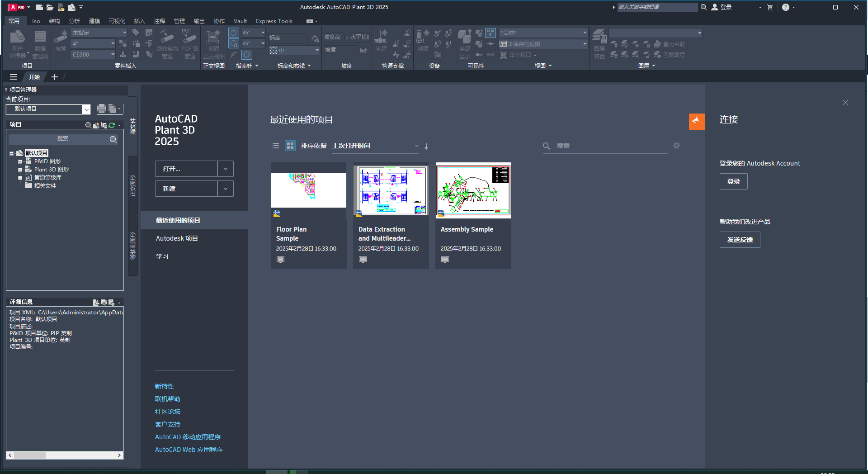Open the 未保存的视图 view dropdown
The height and width of the screenshot is (474, 868).
[x=543, y=44]
